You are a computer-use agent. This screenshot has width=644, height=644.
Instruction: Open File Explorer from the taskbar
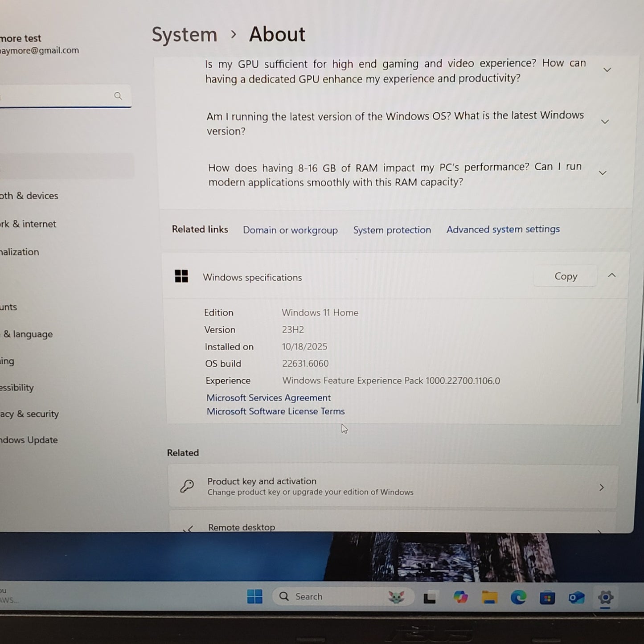[x=489, y=597]
